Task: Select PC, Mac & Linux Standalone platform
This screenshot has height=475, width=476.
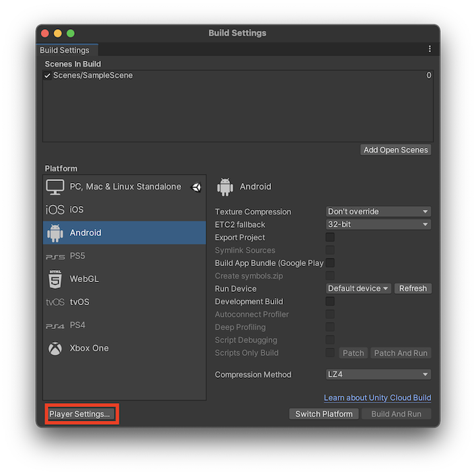Action: [124, 186]
